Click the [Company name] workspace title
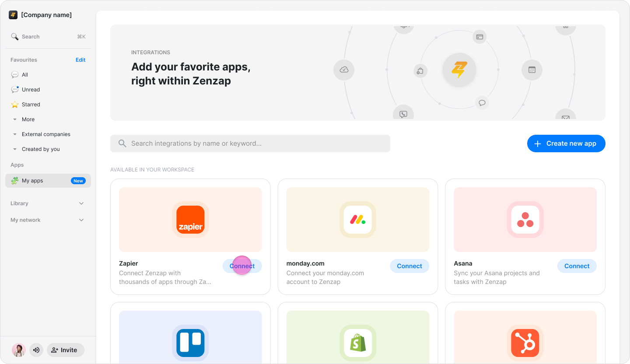 point(46,15)
